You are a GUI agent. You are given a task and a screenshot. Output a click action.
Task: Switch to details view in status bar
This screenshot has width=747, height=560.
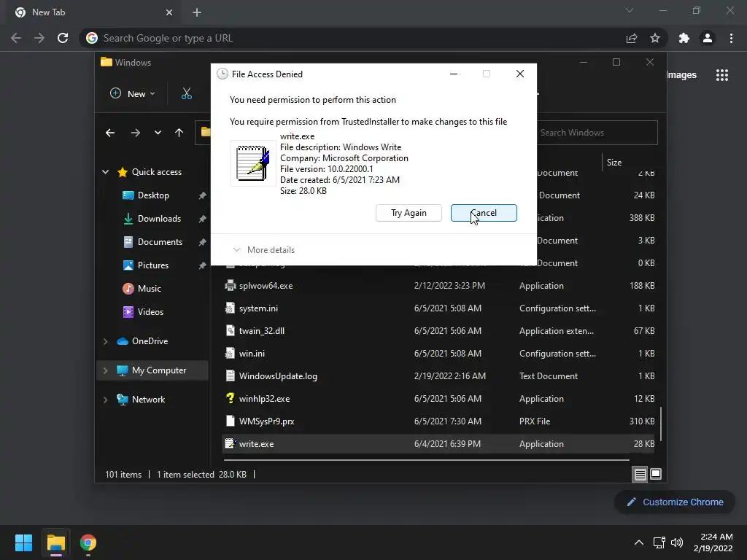coord(640,474)
